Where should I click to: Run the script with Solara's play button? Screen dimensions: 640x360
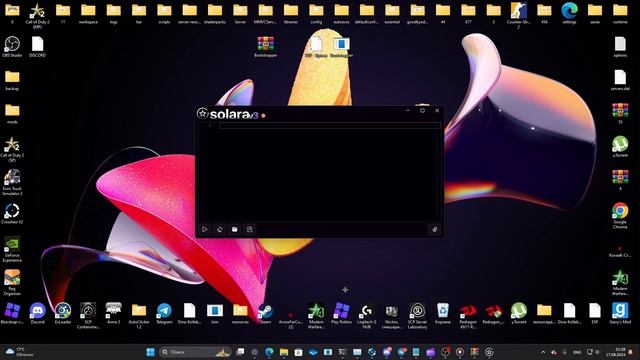click(x=204, y=229)
